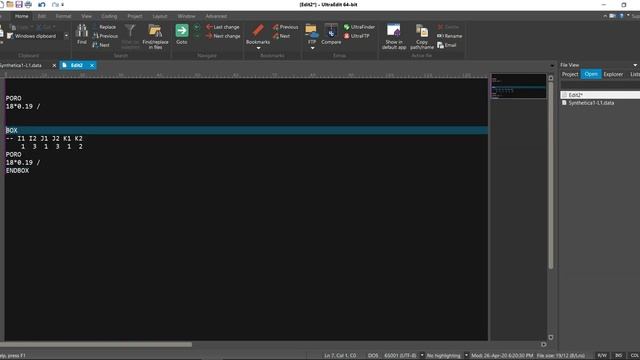Switch to Explorer tab in File View
The image size is (640, 360).
[613, 74]
